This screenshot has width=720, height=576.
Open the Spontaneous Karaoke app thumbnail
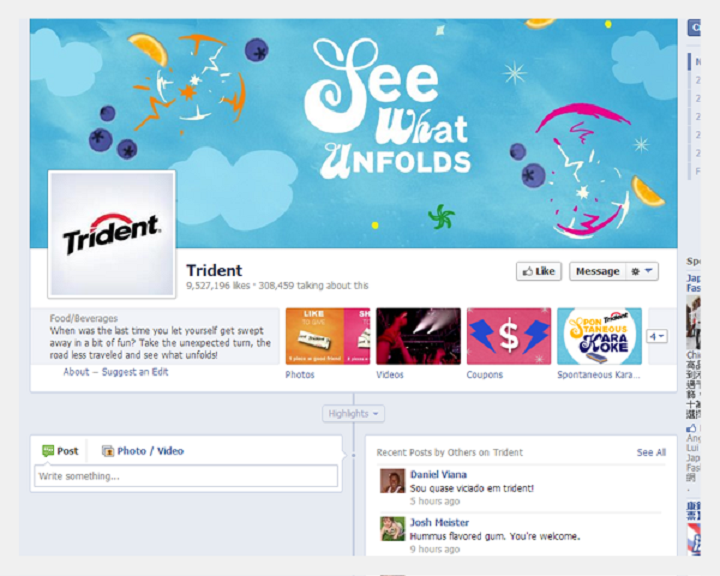pyautogui.click(x=599, y=336)
